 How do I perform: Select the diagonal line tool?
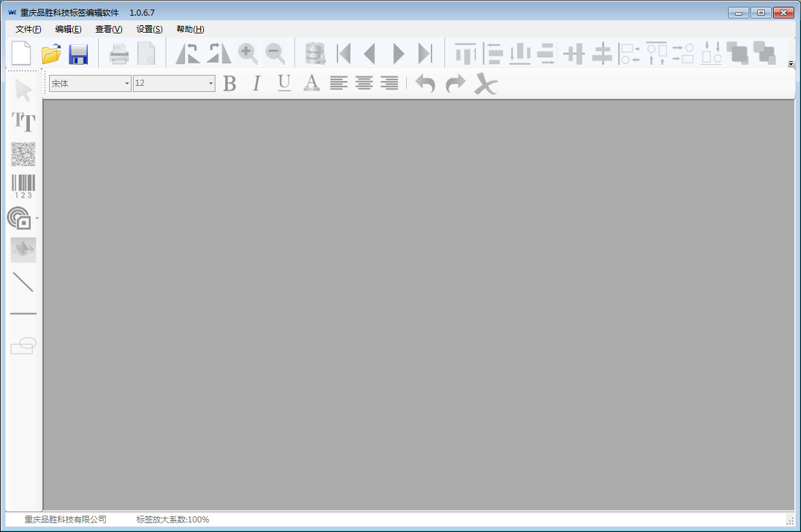pos(23,282)
